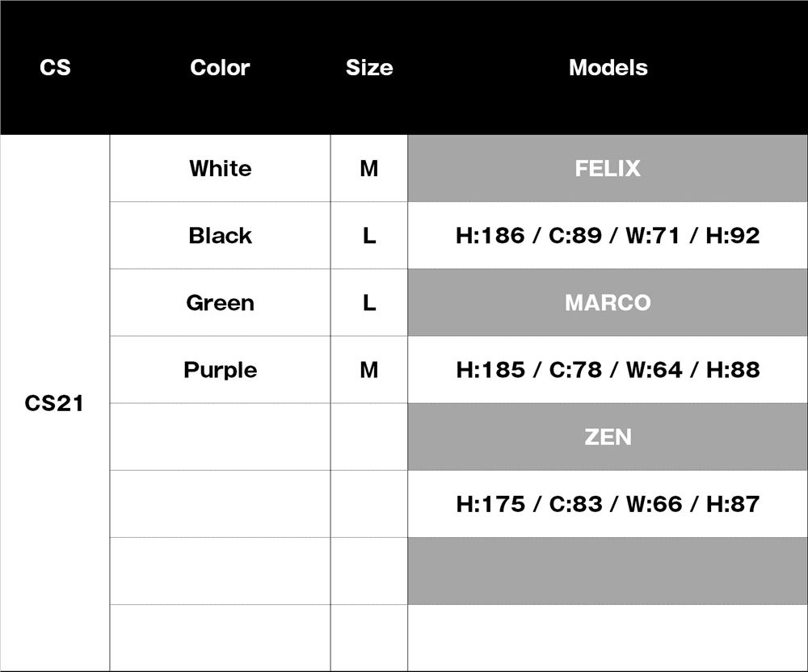Click the Black color cell
This screenshot has height=672, width=808.
(x=220, y=236)
